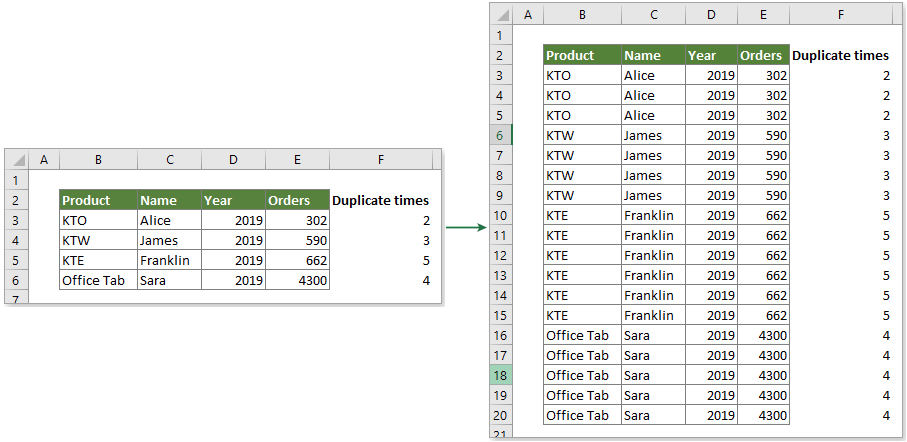
Task: Click Select All corner of the larger sheet
Action: click(x=501, y=16)
